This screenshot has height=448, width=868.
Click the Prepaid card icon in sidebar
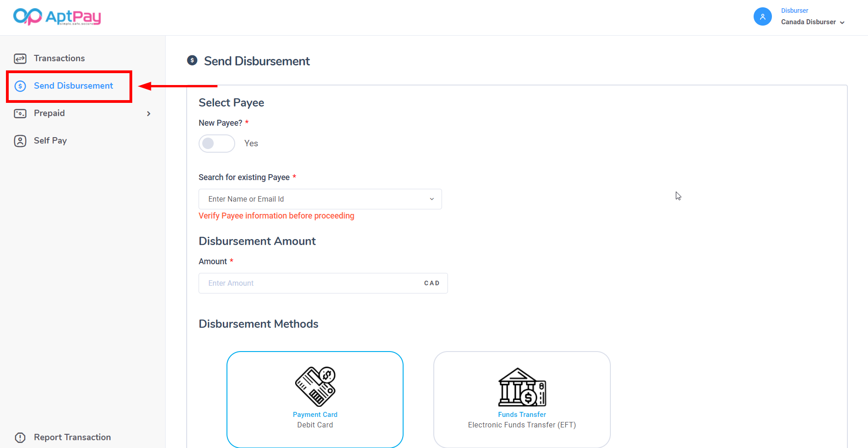coord(20,113)
